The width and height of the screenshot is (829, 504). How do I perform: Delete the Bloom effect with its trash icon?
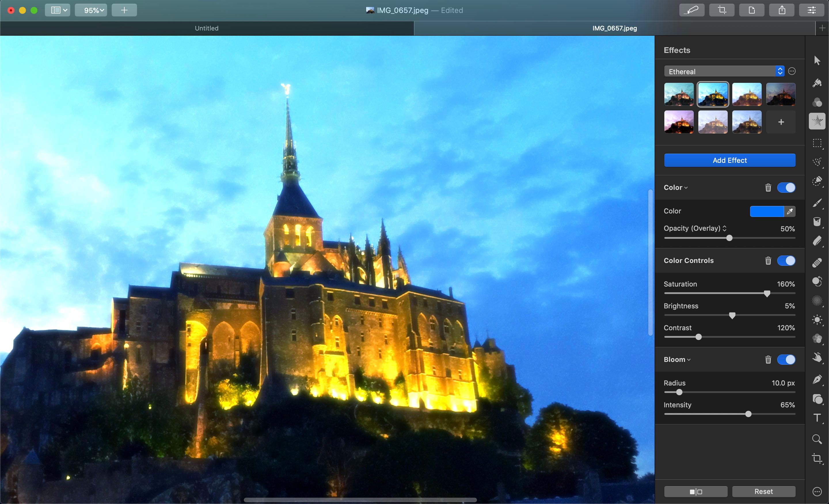[x=768, y=360]
